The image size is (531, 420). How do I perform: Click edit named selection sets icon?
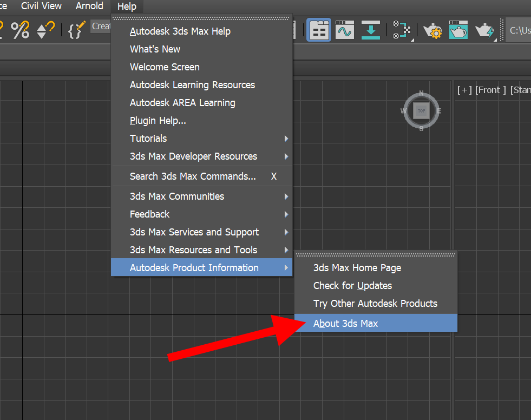(76, 30)
